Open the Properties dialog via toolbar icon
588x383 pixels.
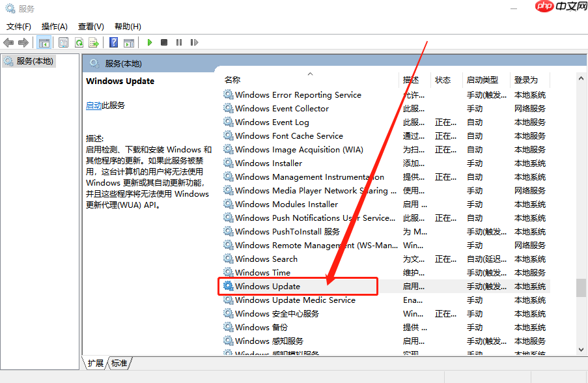[63, 42]
